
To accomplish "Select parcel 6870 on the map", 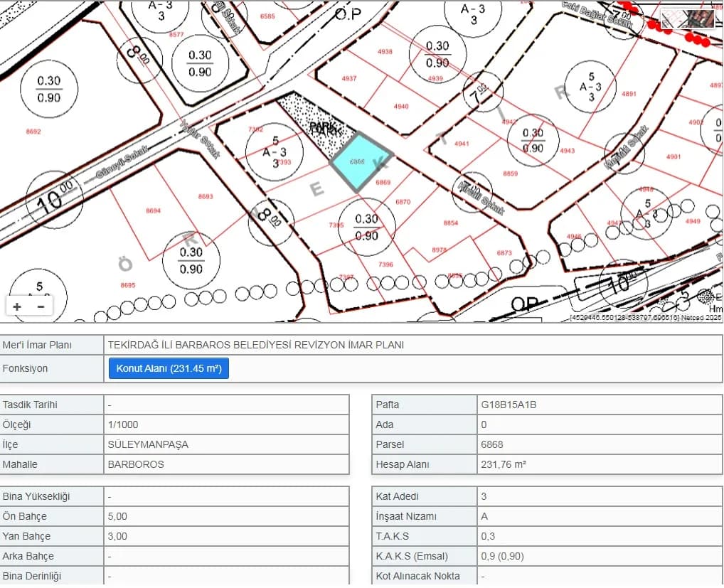I will click(403, 202).
